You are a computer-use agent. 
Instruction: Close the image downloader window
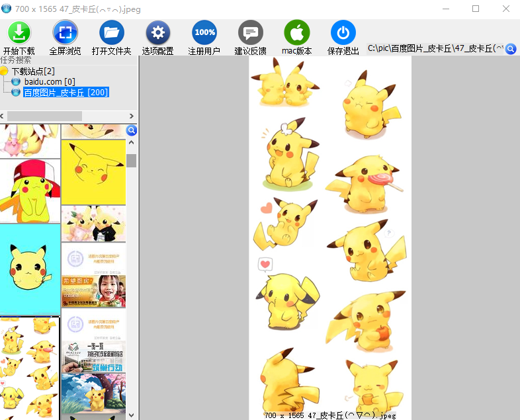coord(505,9)
